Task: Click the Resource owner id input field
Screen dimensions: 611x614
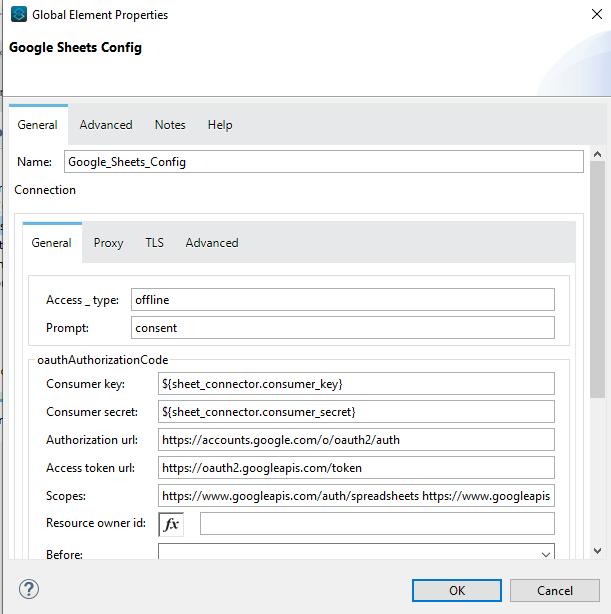Action: coord(377,524)
